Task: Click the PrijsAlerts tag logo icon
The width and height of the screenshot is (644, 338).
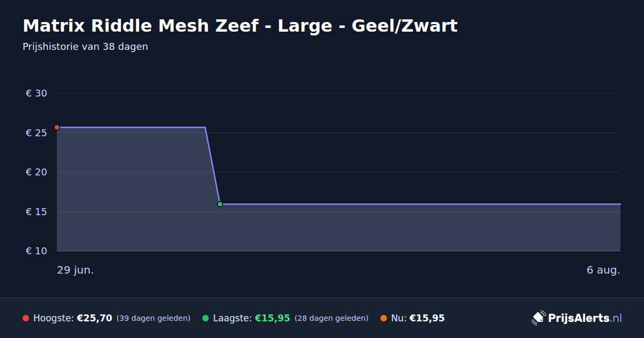Action: [538, 318]
